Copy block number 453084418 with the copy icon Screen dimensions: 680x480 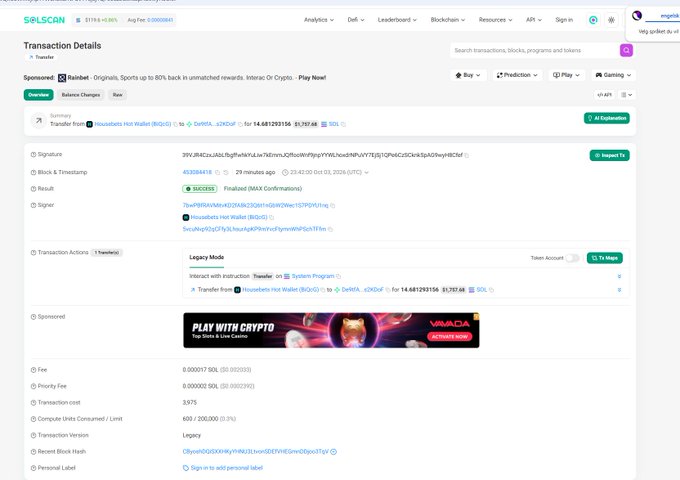[x=218, y=173]
